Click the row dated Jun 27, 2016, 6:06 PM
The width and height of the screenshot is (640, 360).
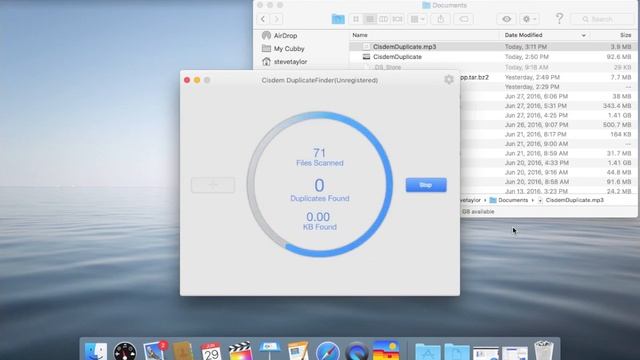[548, 96]
